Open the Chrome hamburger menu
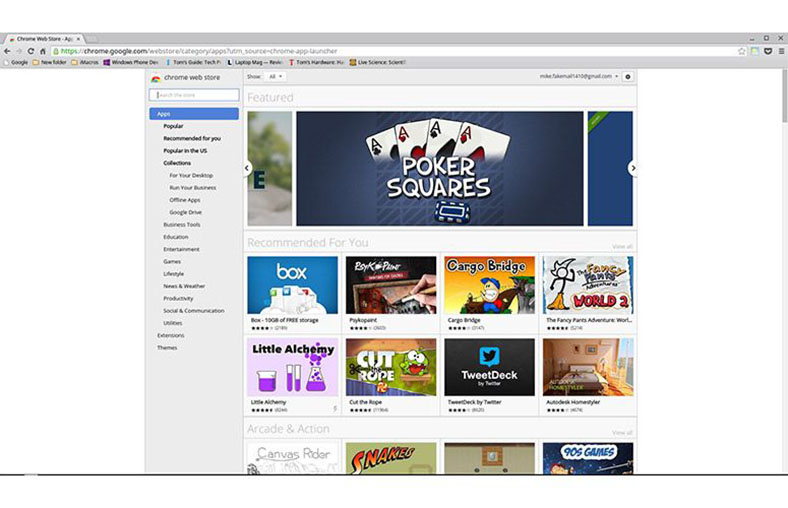 pyautogui.click(x=781, y=51)
